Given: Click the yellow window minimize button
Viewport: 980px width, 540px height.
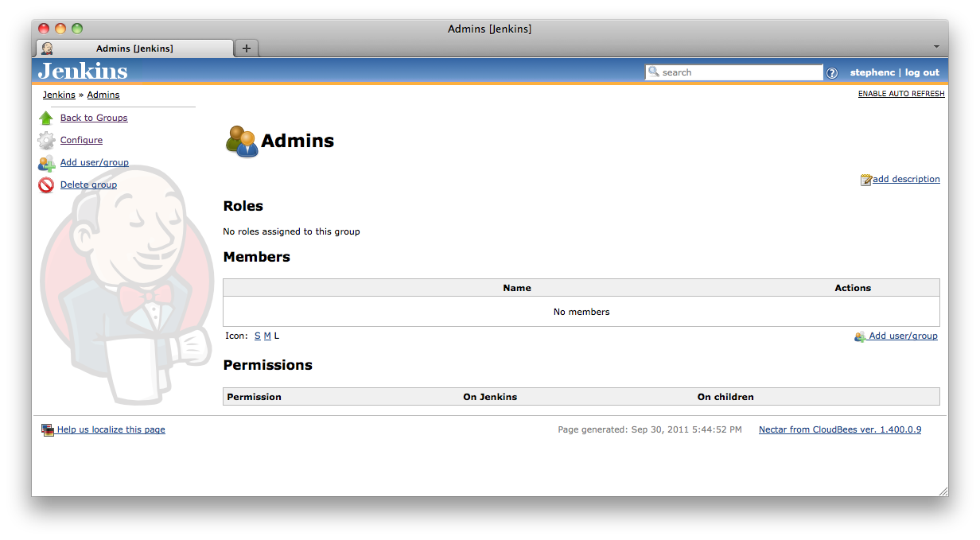Looking at the screenshot, I should pyautogui.click(x=60, y=29).
